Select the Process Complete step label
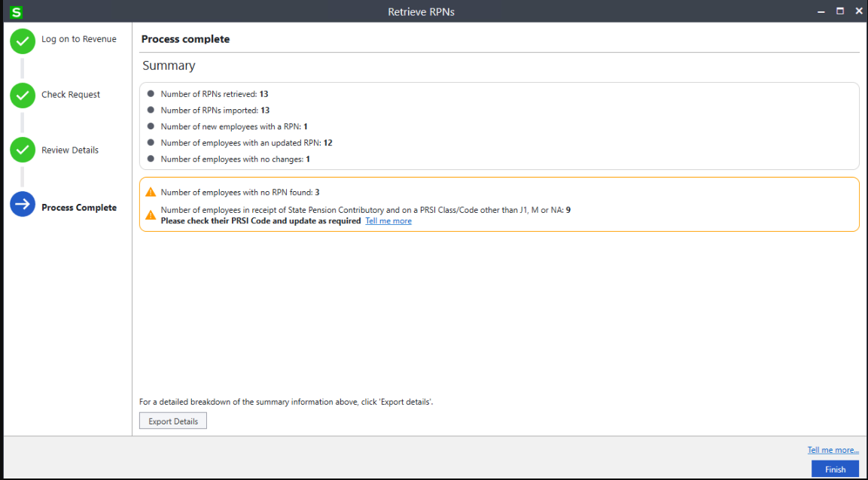 (x=79, y=208)
